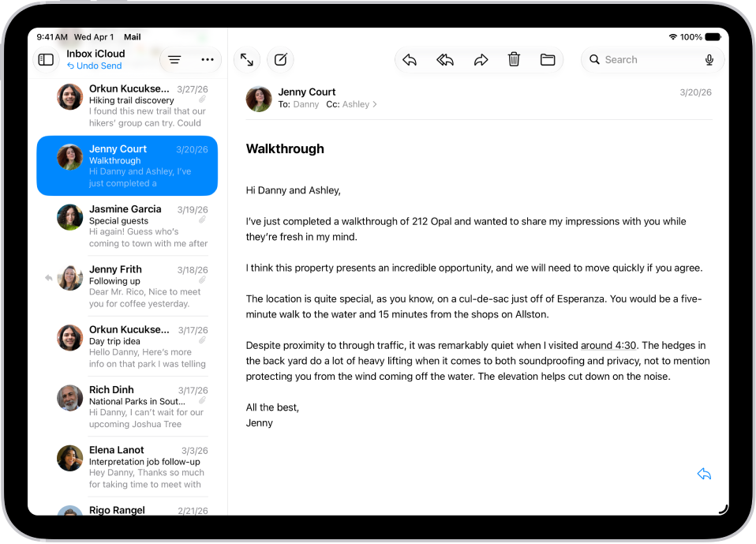
Task: Open Rich Dinh National Parks email
Action: coord(127,407)
